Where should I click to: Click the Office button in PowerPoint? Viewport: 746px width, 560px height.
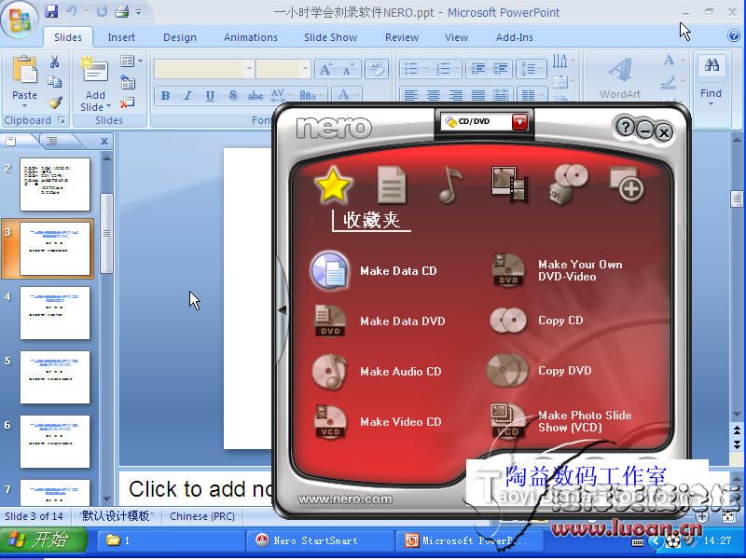pos(20,20)
